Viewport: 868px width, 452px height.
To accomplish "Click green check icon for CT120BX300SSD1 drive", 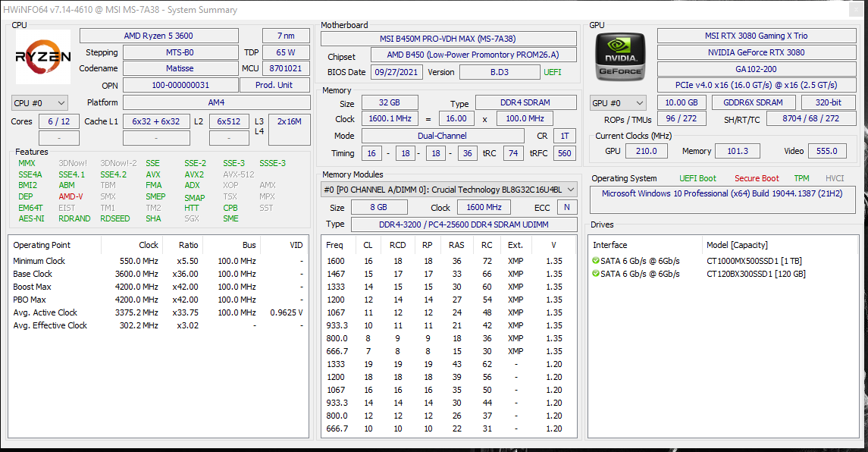I will 596,273.
